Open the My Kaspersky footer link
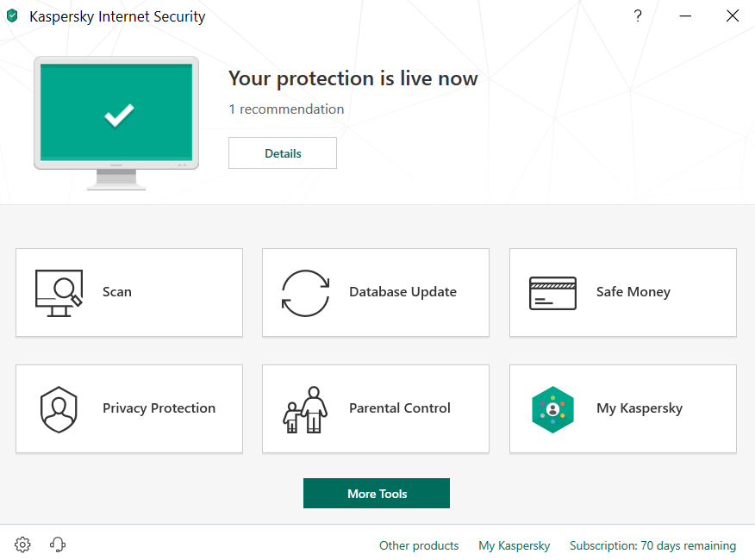The width and height of the screenshot is (755, 560). [515, 545]
